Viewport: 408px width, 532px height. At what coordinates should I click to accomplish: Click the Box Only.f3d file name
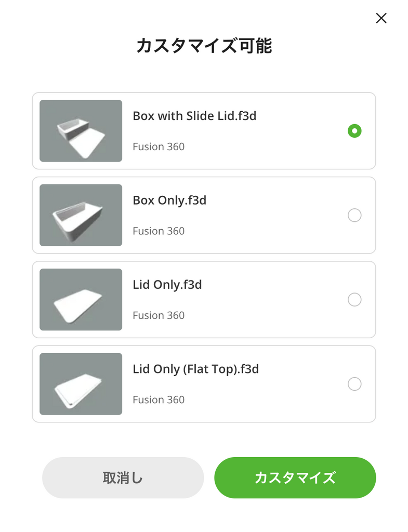[169, 200]
